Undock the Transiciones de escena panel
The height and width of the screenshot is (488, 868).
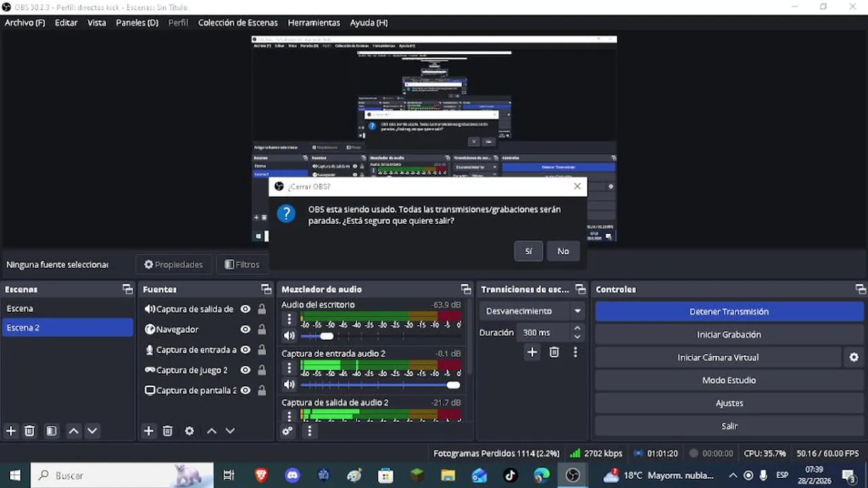(580, 289)
